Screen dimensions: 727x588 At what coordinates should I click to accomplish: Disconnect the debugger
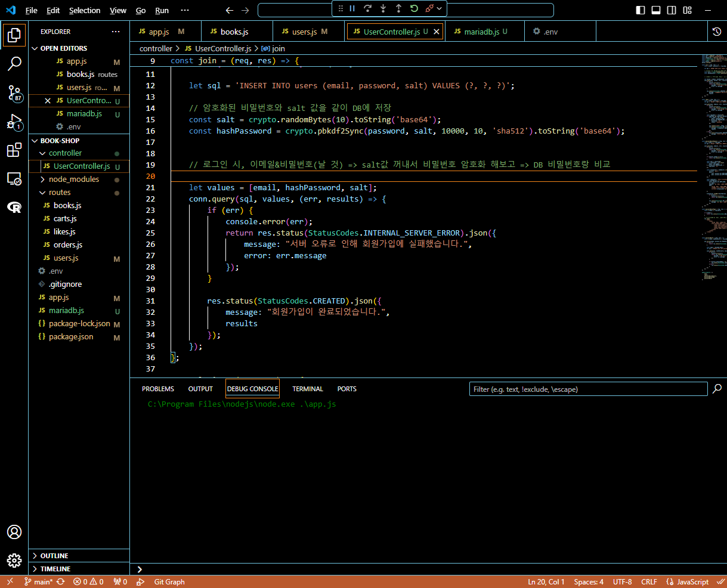[429, 8]
